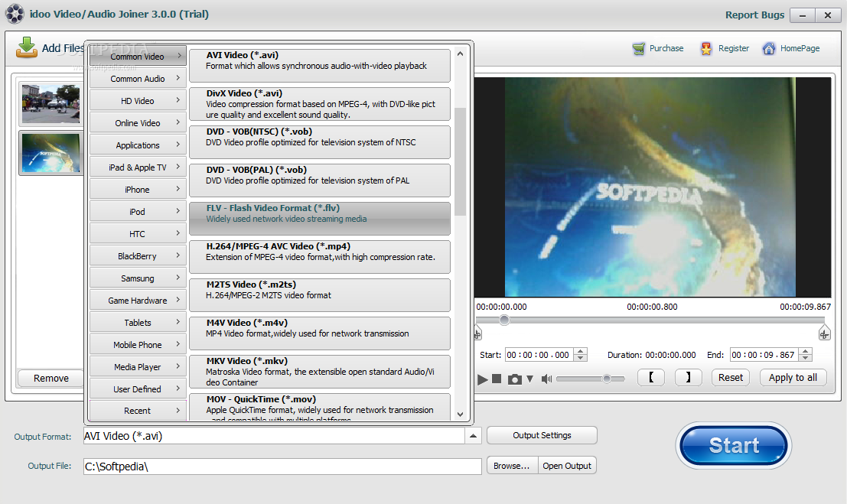Set start point with left bracket button
Viewport: 847px width, 504px height.
(x=651, y=378)
